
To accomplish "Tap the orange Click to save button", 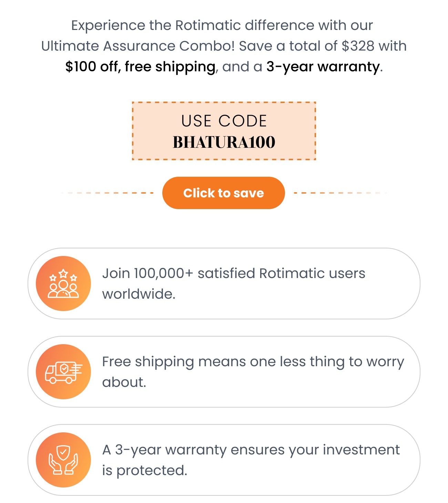I will 224,193.
